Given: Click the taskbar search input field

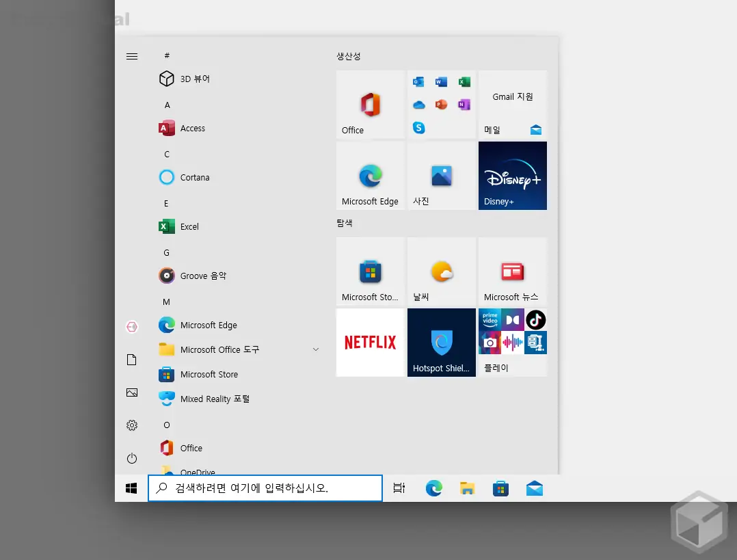Looking at the screenshot, I should pyautogui.click(x=265, y=488).
